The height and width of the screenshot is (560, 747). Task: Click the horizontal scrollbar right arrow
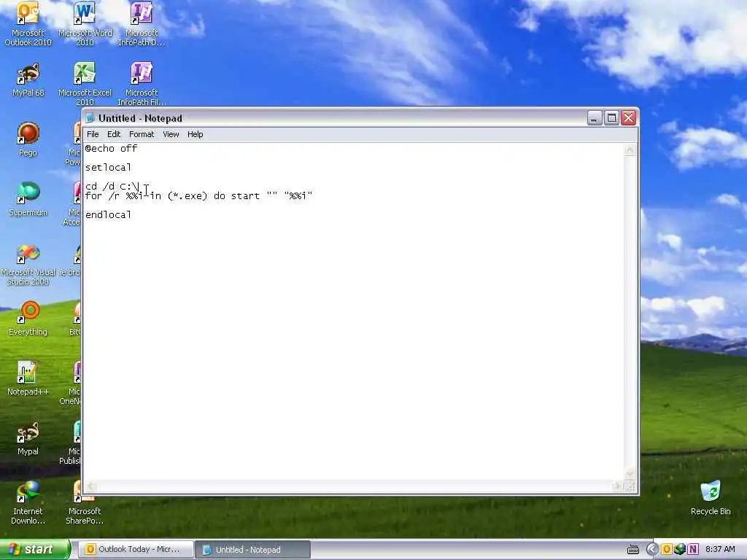tap(617, 486)
